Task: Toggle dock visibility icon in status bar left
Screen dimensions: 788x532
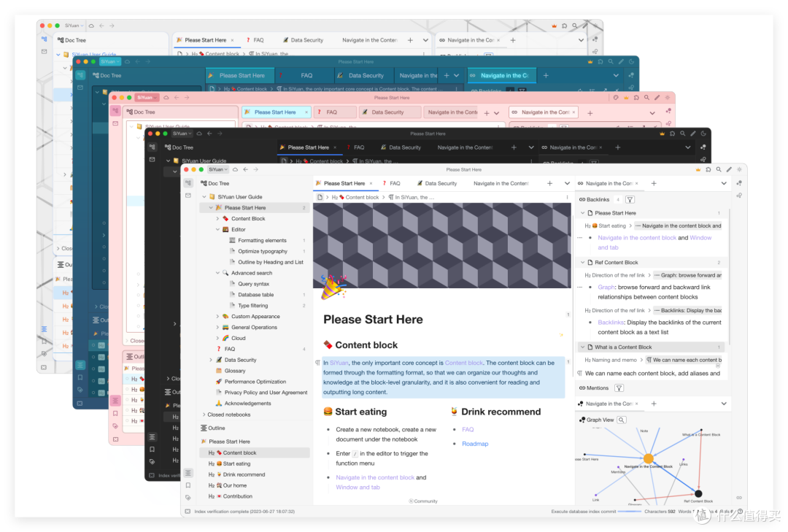Action: (x=188, y=512)
